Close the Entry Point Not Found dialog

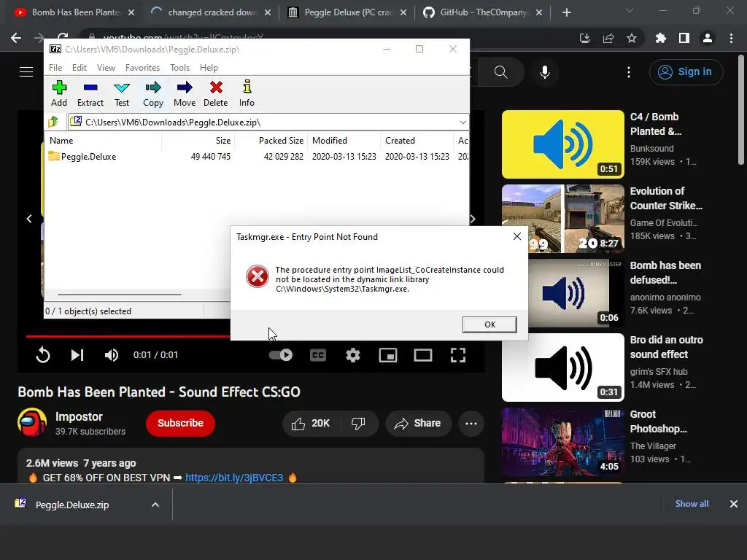(517, 236)
